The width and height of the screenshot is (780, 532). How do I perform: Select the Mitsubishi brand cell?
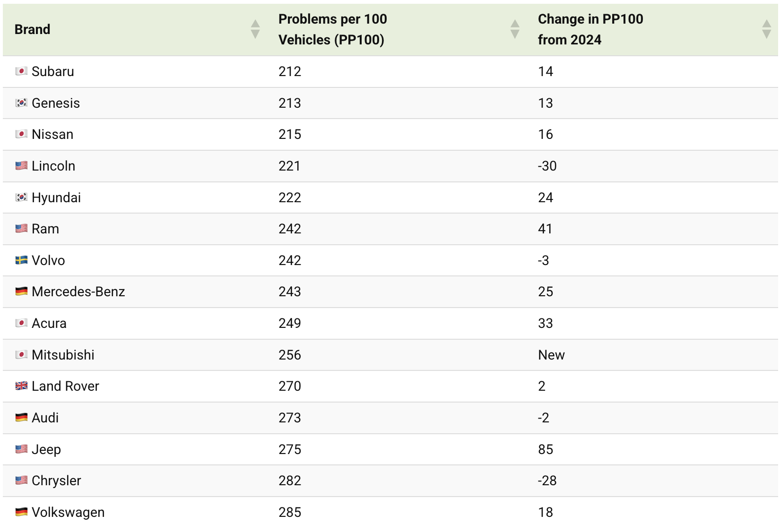[63, 355]
